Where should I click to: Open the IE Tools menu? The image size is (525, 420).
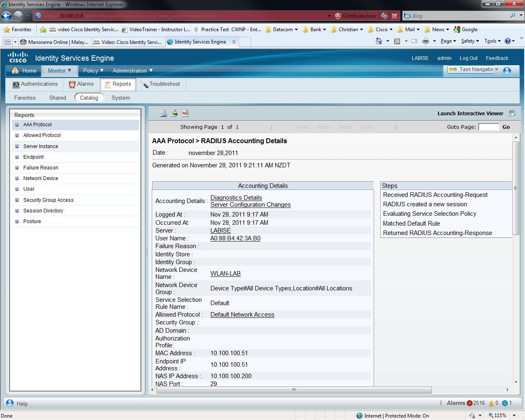point(493,41)
